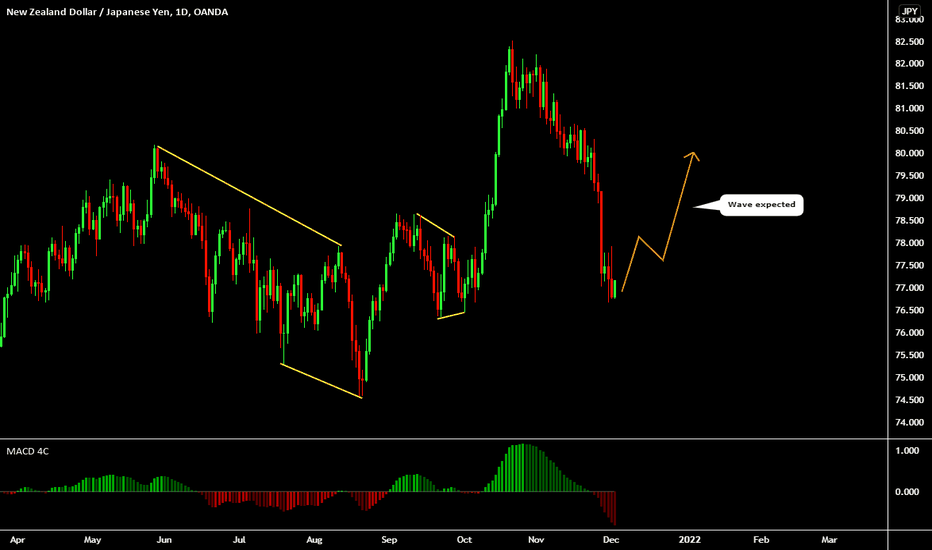Viewport: 932px width, 550px height.
Task: Click the Feb label on time axis
Action: [761, 540]
